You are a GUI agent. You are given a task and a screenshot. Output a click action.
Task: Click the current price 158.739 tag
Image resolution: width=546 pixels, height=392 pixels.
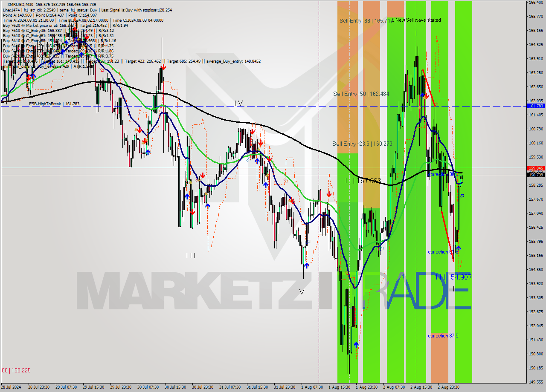pos(536,175)
